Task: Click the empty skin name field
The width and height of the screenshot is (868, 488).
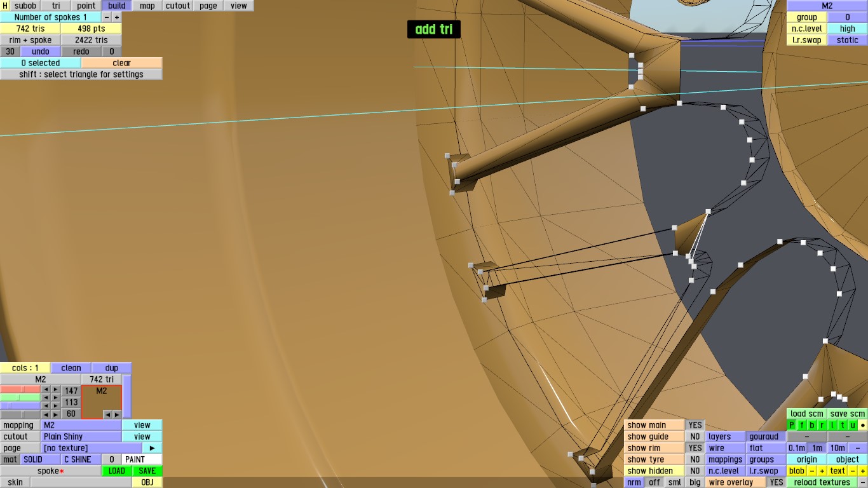Action: (81, 482)
